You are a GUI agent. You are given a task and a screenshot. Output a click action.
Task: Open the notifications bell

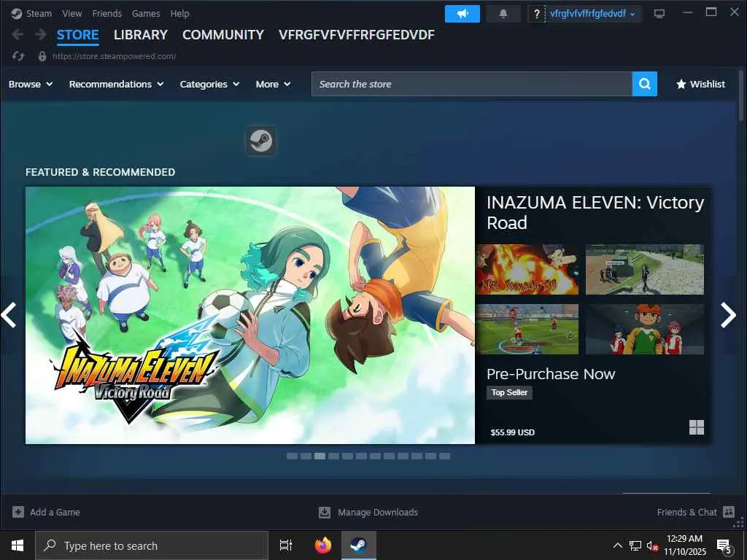click(503, 14)
